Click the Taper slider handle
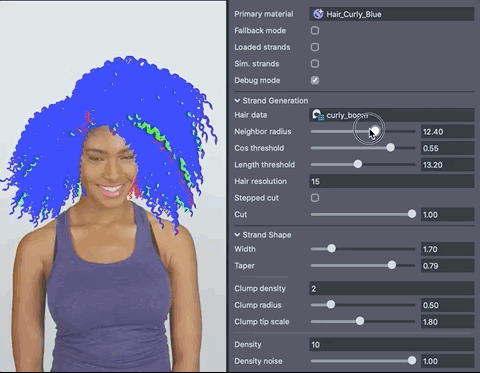This screenshot has height=373, width=480. tap(392, 265)
